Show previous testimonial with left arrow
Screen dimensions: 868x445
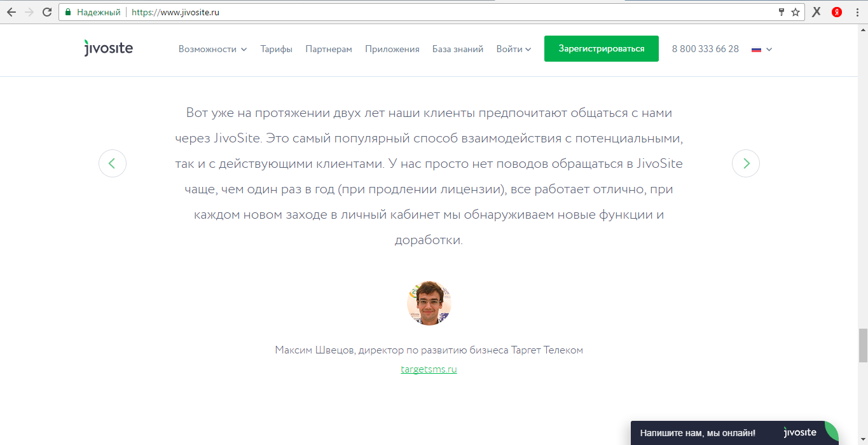click(x=113, y=163)
